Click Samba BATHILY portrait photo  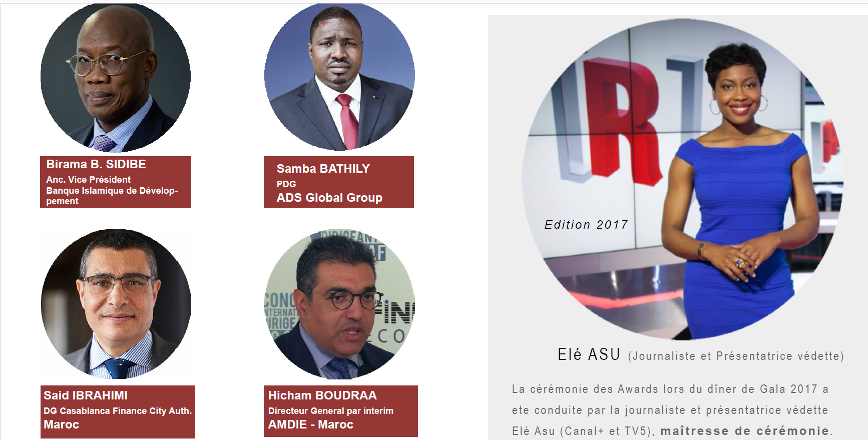[339, 77]
